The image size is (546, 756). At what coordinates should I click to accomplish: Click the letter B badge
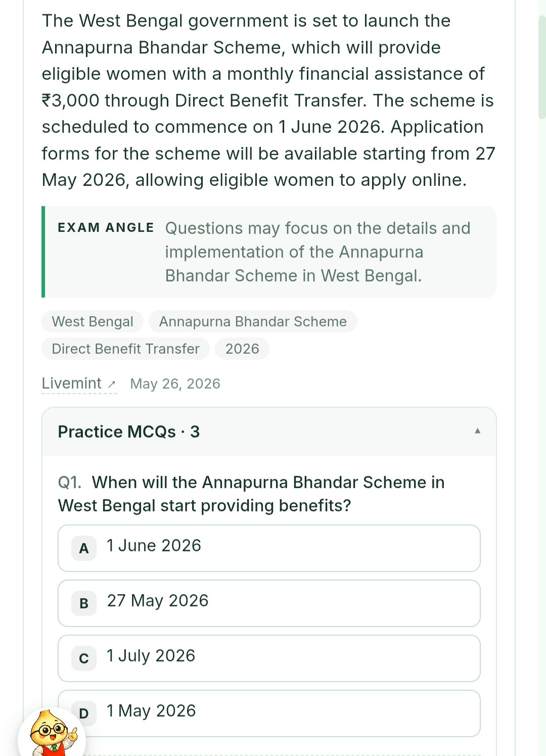(x=84, y=603)
